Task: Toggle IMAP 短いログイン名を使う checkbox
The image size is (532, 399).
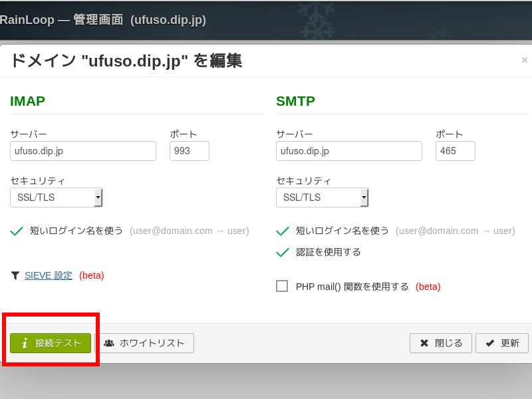Action: (17, 231)
